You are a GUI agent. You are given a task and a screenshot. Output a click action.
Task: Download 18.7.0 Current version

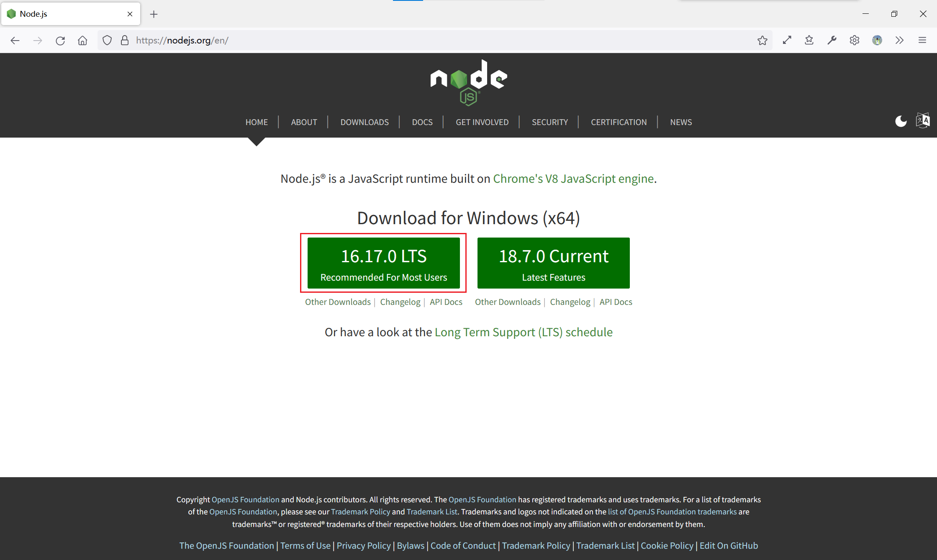(553, 263)
